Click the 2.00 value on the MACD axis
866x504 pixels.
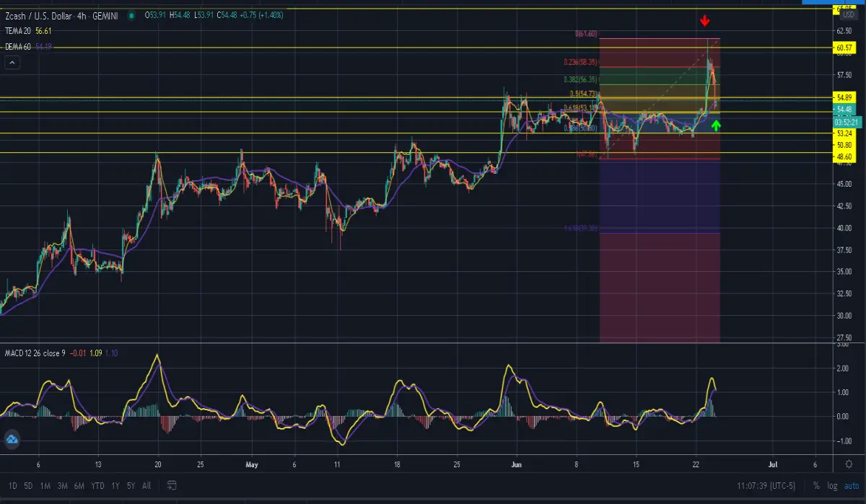(841, 368)
